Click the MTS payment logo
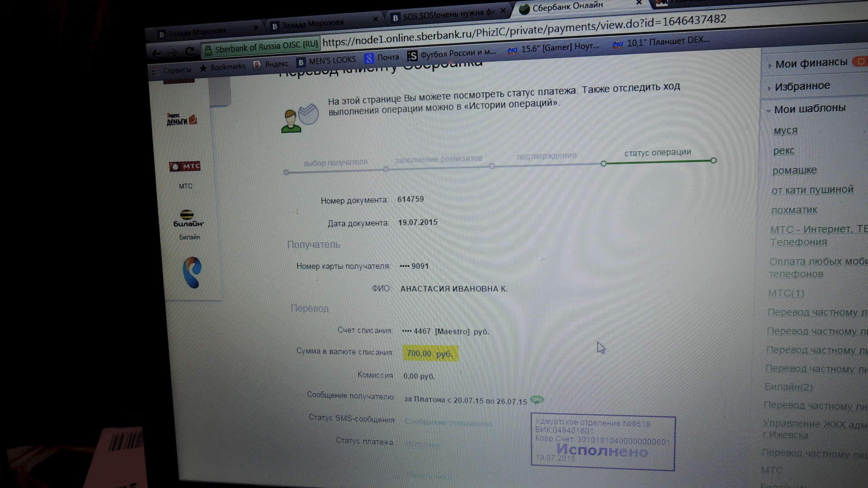 tap(185, 167)
